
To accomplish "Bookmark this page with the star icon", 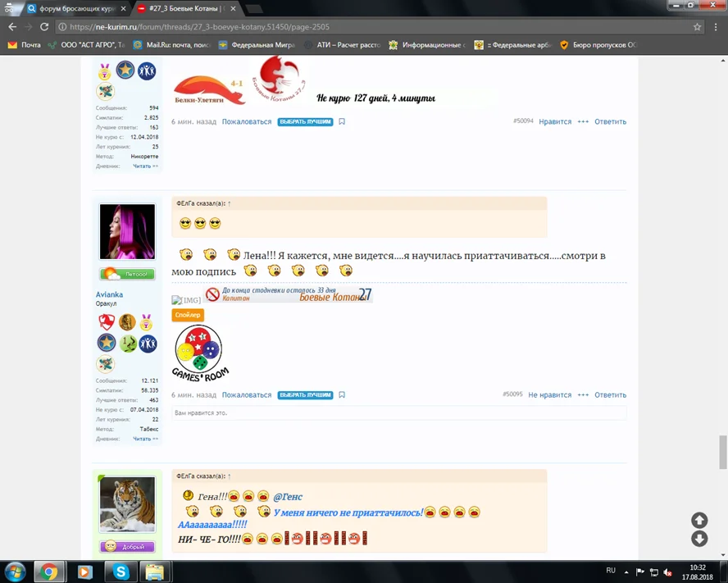I will click(x=697, y=27).
